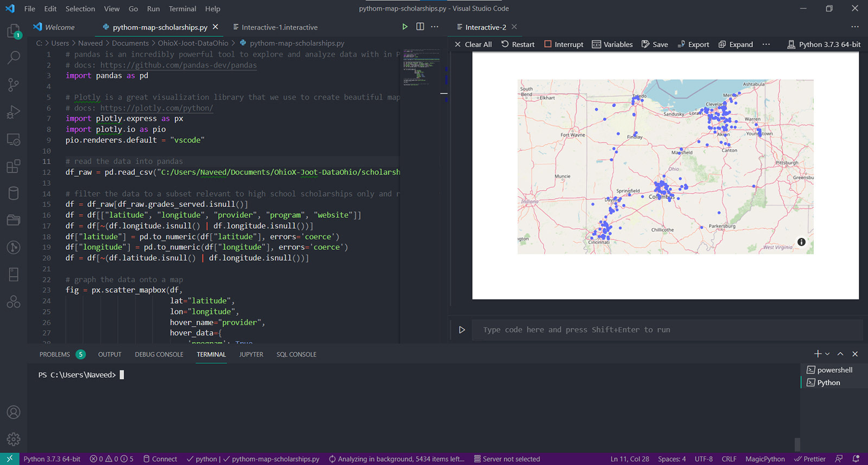868x465 pixels.
Task: Click Connect in status bar
Action: [x=160, y=459]
